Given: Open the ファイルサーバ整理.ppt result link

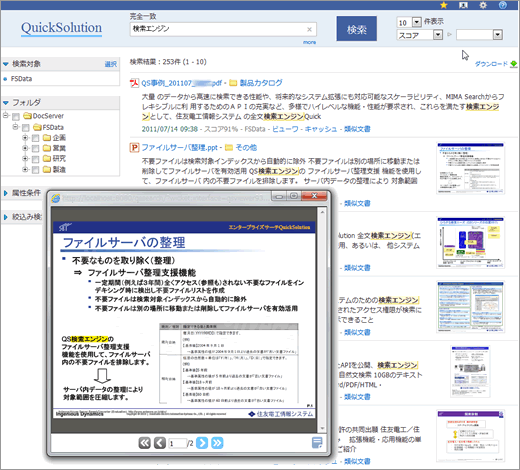Looking at the screenshot, I should click(x=179, y=147).
